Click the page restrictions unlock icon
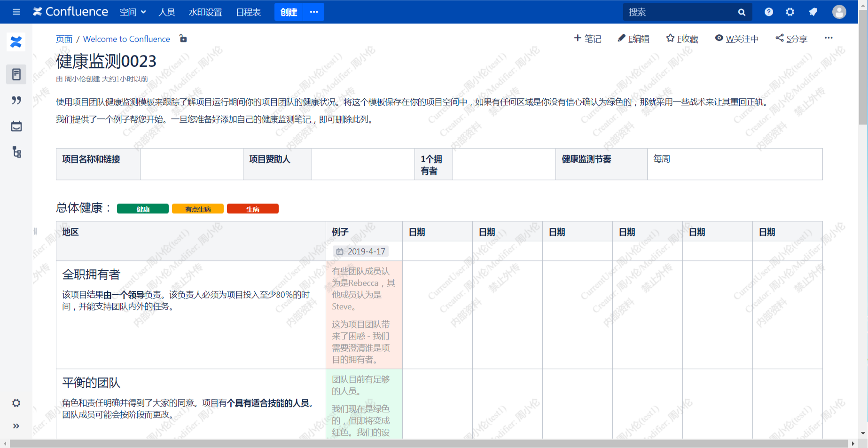The image size is (868, 448). coord(183,39)
